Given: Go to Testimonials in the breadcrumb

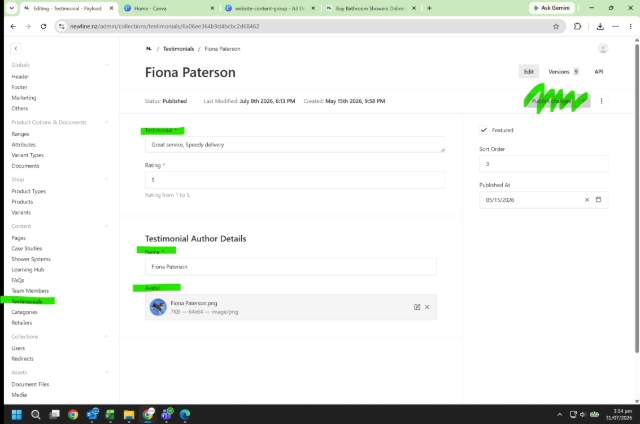Looking at the screenshot, I should pyautogui.click(x=178, y=49).
